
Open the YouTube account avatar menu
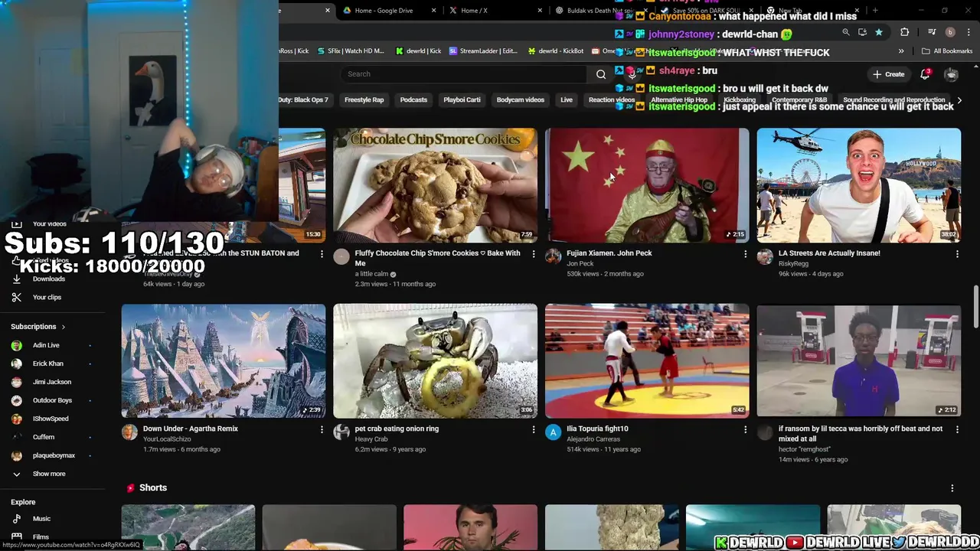point(951,74)
